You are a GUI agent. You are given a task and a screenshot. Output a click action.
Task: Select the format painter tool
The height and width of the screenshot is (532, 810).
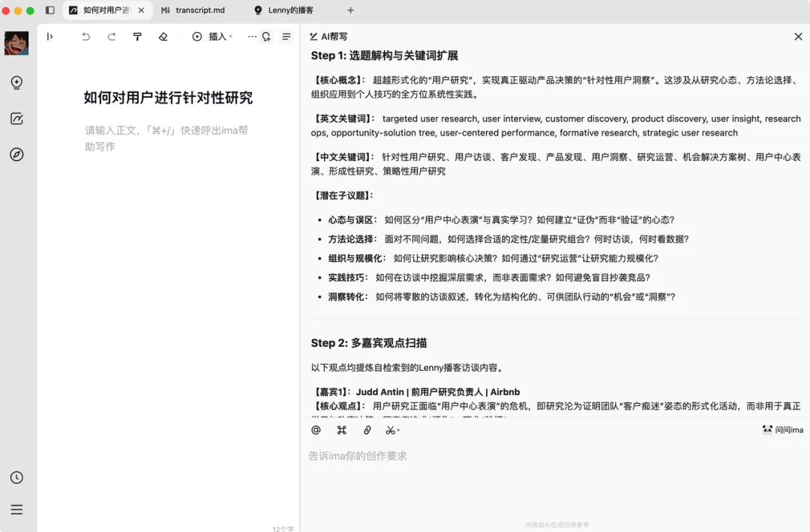(137, 36)
